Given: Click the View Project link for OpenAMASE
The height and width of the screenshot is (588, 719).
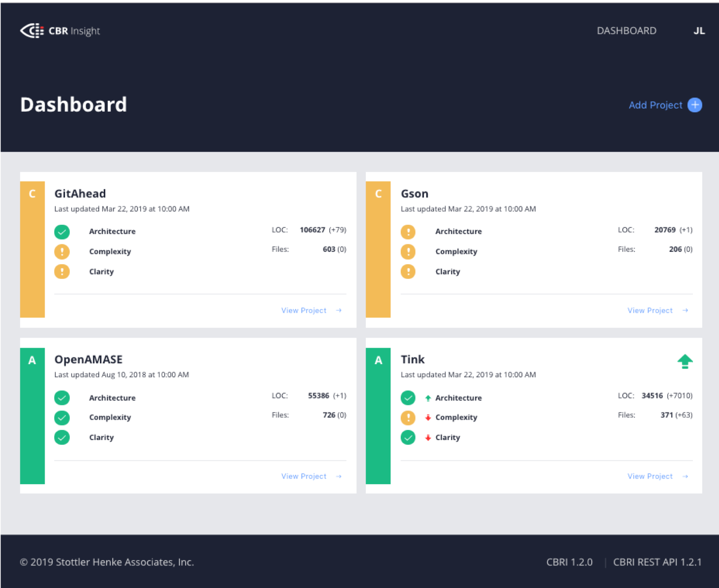Looking at the screenshot, I should click(x=304, y=476).
